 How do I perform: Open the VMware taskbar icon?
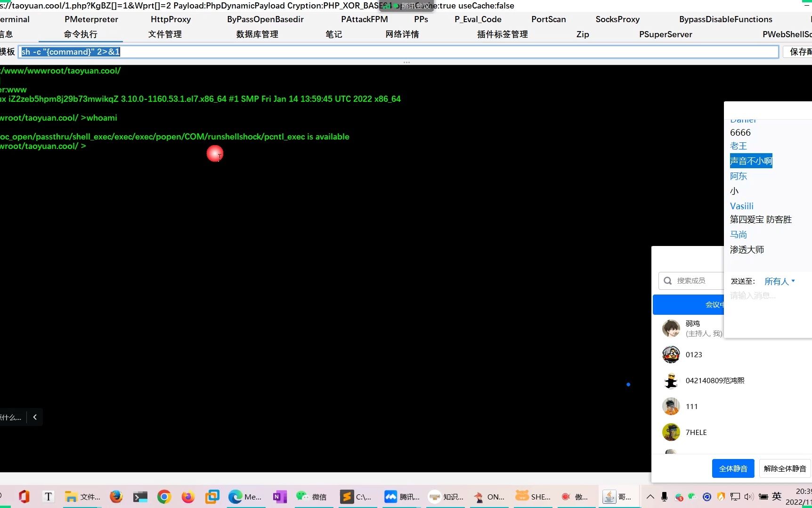click(212, 496)
